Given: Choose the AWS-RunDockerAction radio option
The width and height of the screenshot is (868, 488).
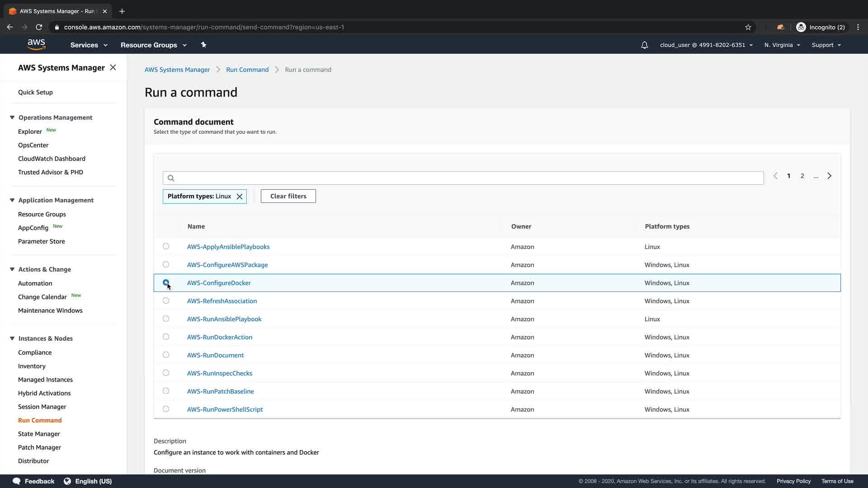Looking at the screenshot, I should tap(166, 337).
